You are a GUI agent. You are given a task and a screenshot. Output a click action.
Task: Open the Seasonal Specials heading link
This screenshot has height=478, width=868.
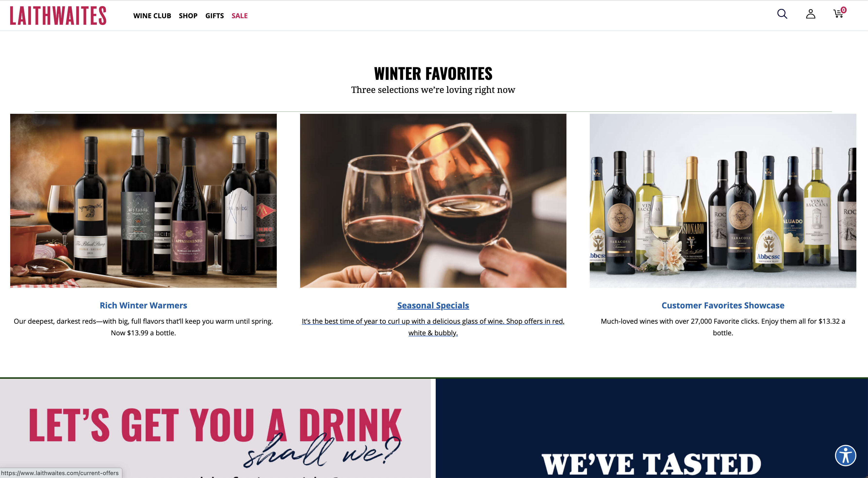[x=433, y=305]
